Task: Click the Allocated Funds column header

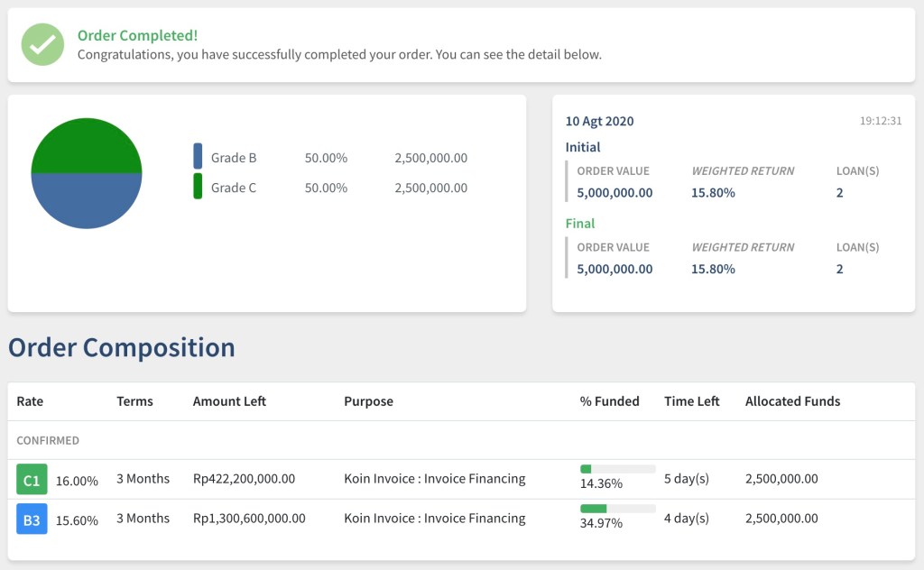Action: pyautogui.click(x=792, y=401)
